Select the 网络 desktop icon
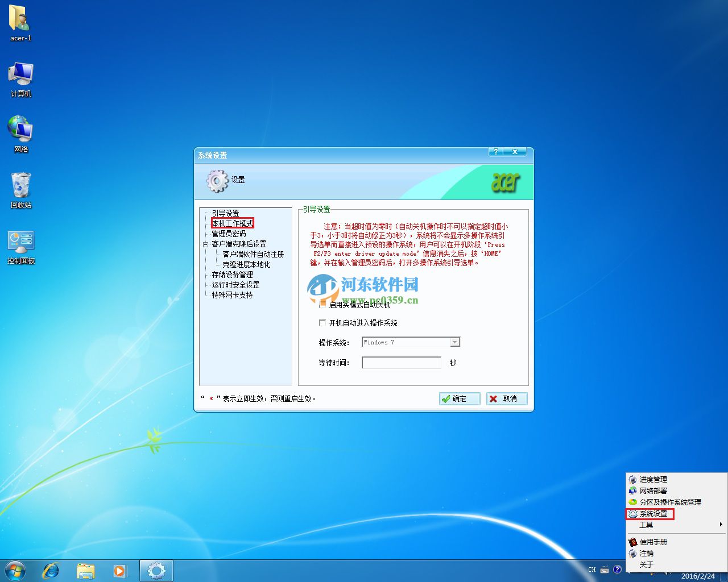Image resolution: width=728 pixels, height=582 pixels. pos(21,134)
